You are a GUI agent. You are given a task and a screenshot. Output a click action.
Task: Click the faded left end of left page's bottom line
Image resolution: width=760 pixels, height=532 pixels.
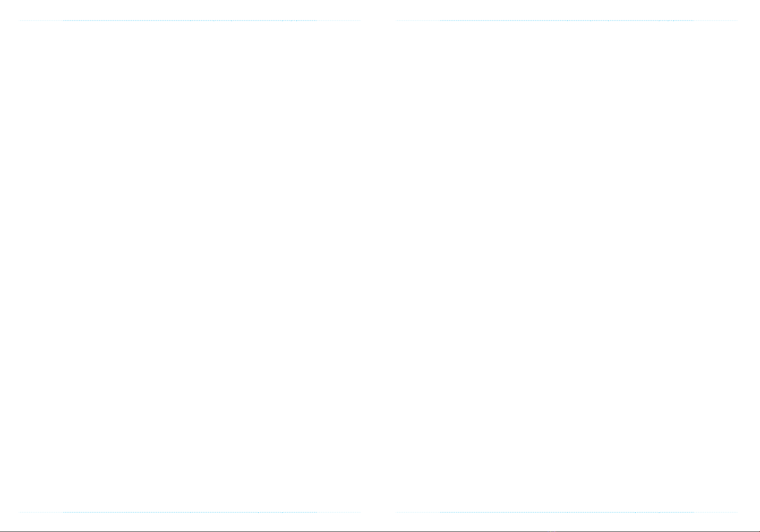41,512
